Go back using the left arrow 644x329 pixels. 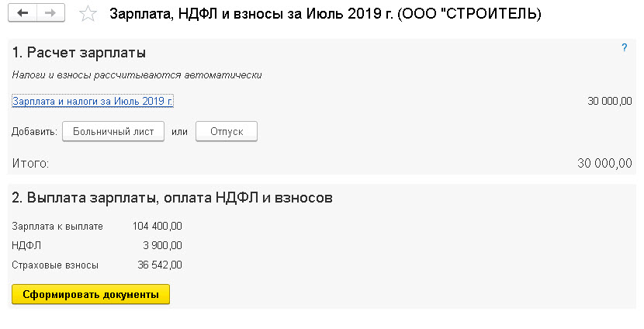(23, 13)
